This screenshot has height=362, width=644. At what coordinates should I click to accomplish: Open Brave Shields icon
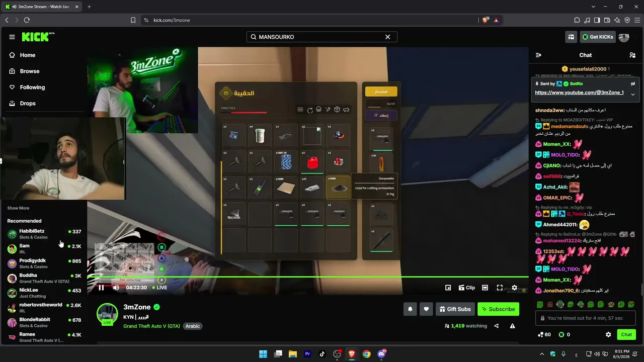pos(486,20)
